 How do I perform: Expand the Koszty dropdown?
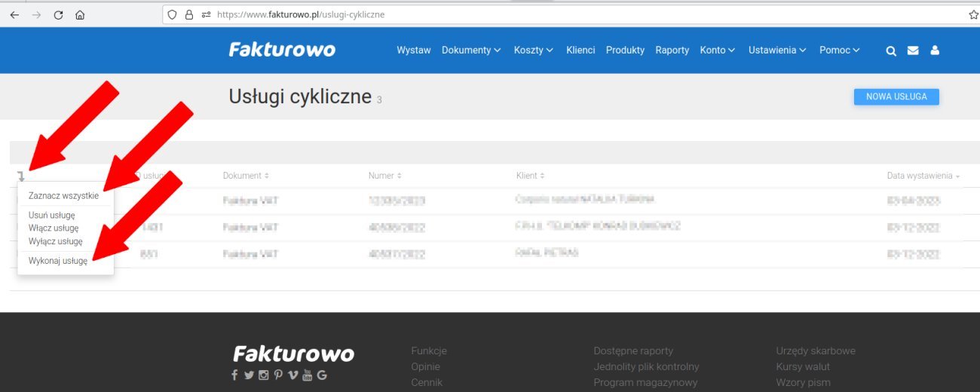pos(534,50)
